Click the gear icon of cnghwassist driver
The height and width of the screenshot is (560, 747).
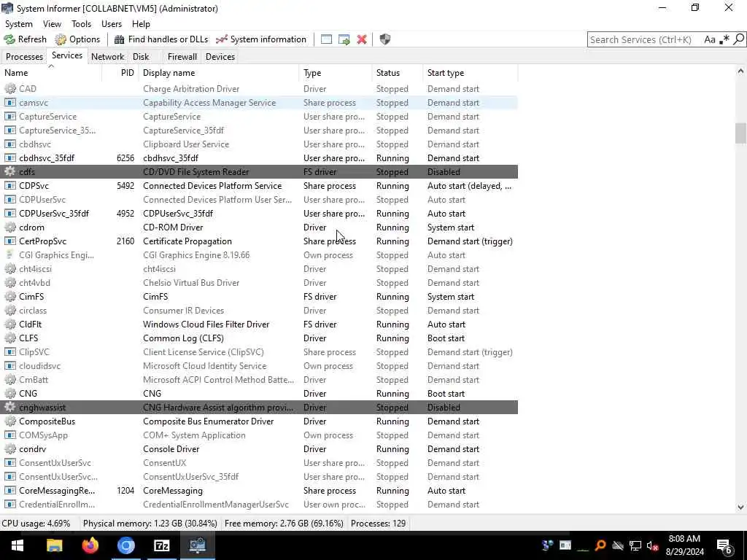click(10, 408)
